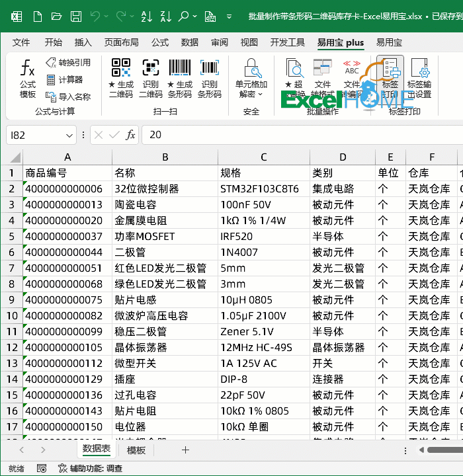The height and width of the screenshot is (476, 463).
Task: Open 标签输出设置 settings
Action: click(x=419, y=78)
